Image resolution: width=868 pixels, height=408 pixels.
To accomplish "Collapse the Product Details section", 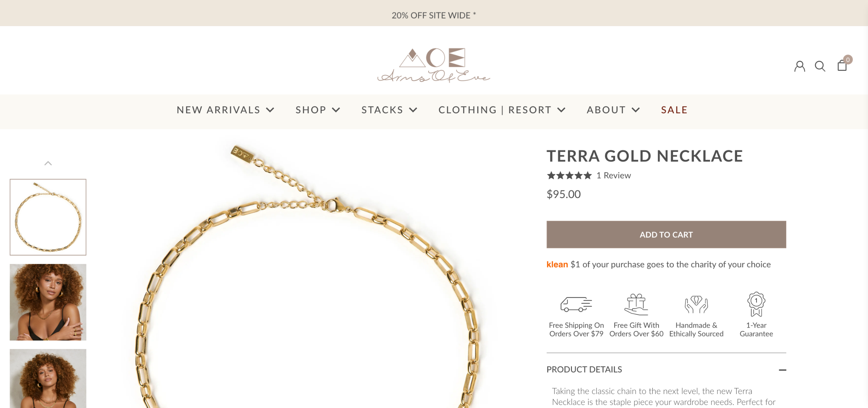I will [x=782, y=370].
